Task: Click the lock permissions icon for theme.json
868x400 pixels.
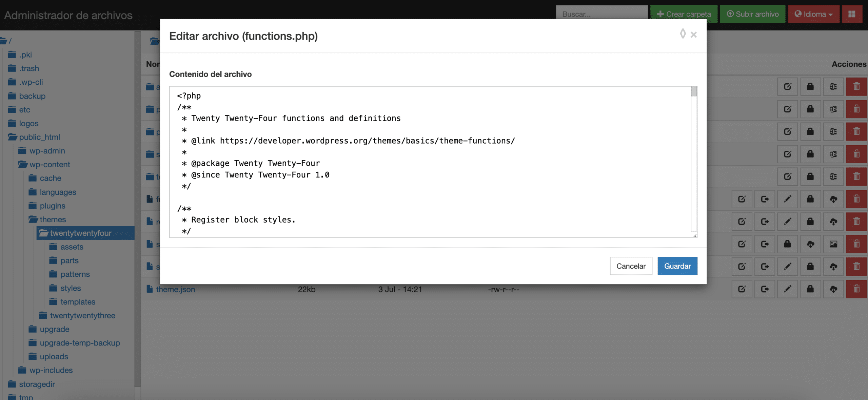Action: click(x=810, y=289)
